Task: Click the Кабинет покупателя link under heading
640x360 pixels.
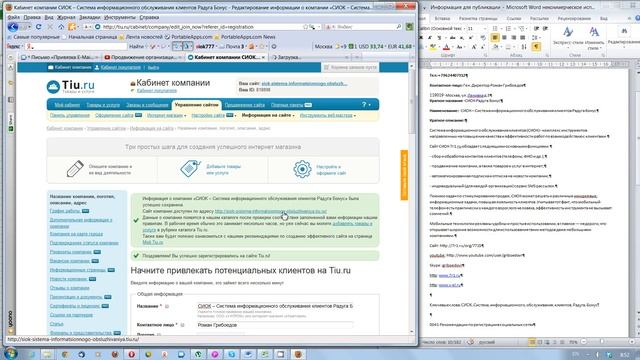Action: coord(157,91)
